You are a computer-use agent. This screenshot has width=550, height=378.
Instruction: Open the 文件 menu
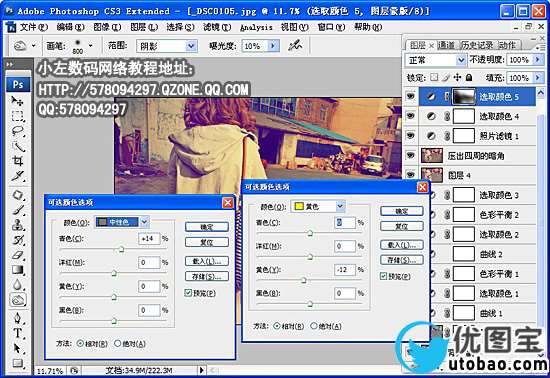tap(33, 27)
